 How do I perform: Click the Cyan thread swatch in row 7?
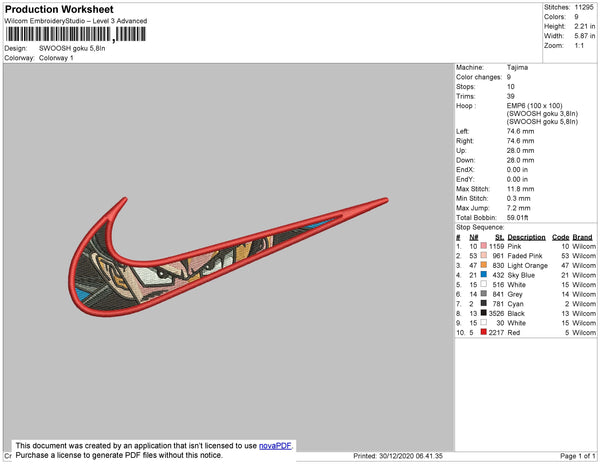pyautogui.click(x=484, y=303)
